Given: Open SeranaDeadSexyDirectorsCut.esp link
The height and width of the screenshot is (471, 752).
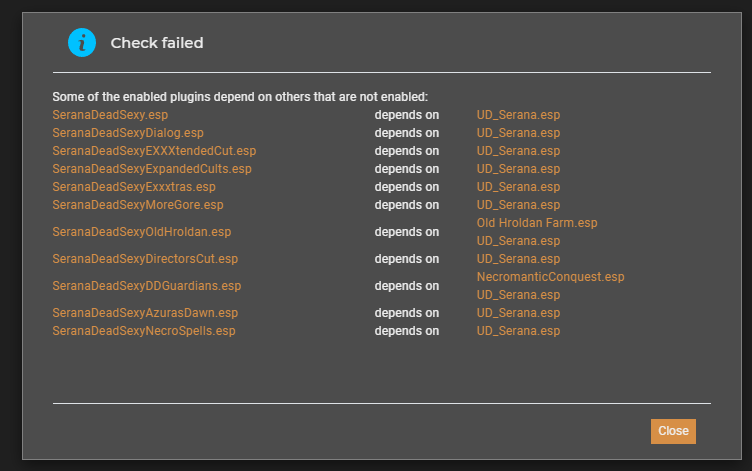Looking at the screenshot, I should tap(145, 259).
